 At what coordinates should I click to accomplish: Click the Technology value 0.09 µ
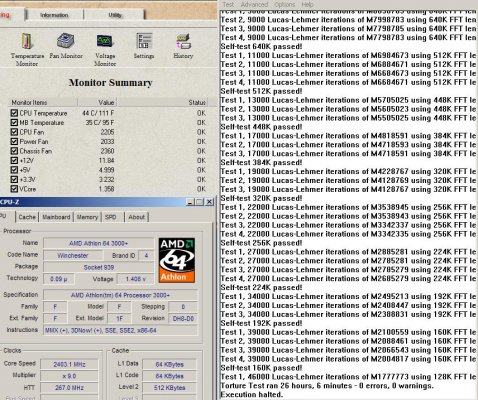click(59, 279)
